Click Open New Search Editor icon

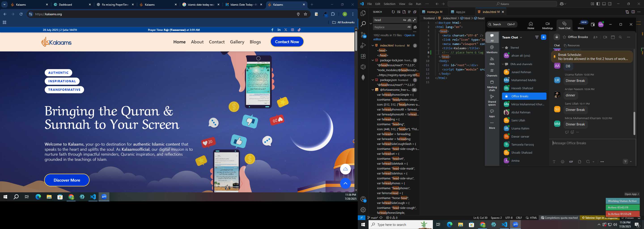tap(404, 12)
